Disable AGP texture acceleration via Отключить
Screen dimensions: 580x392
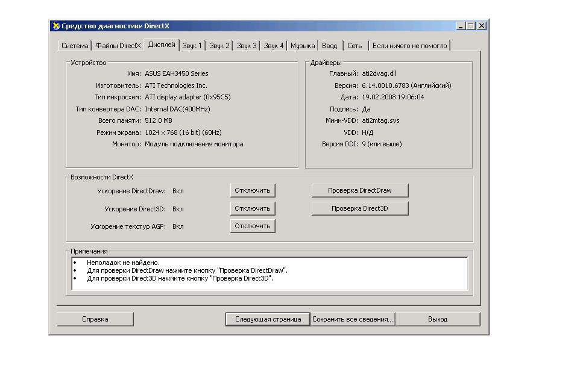253,226
